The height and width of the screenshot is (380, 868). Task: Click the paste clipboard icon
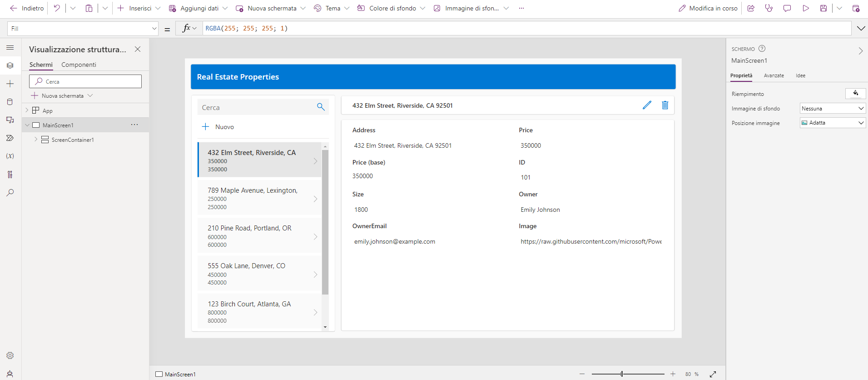(x=89, y=8)
